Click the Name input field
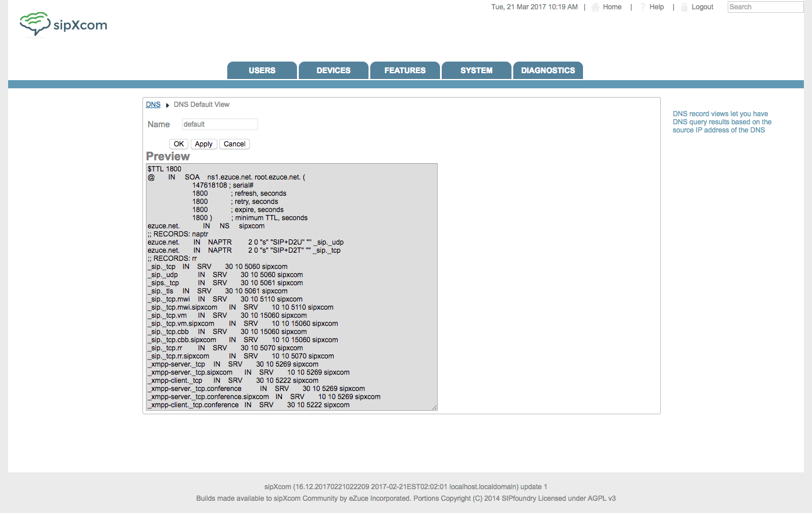Screen dimensions: 812x513 click(220, 124)
